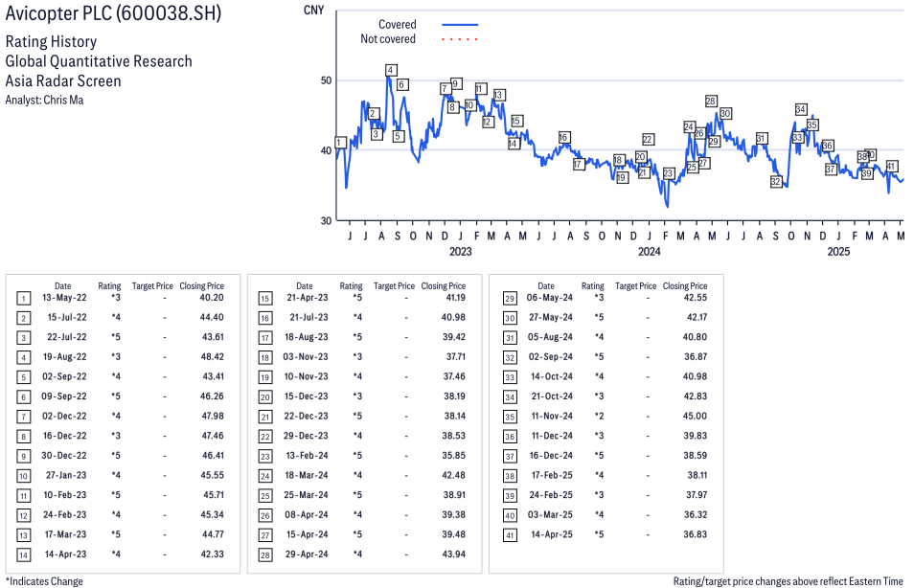Click the *2 rating value in the table

599,416
